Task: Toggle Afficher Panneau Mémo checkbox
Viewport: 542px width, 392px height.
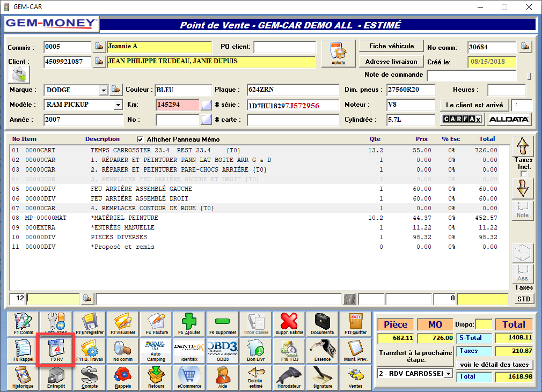Action: point(140,139)
